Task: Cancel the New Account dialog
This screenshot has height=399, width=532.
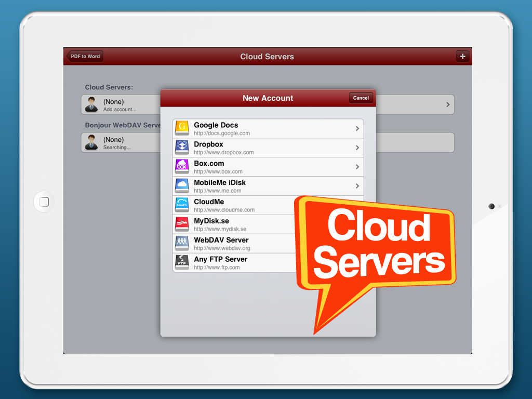Action: [361, 98]
